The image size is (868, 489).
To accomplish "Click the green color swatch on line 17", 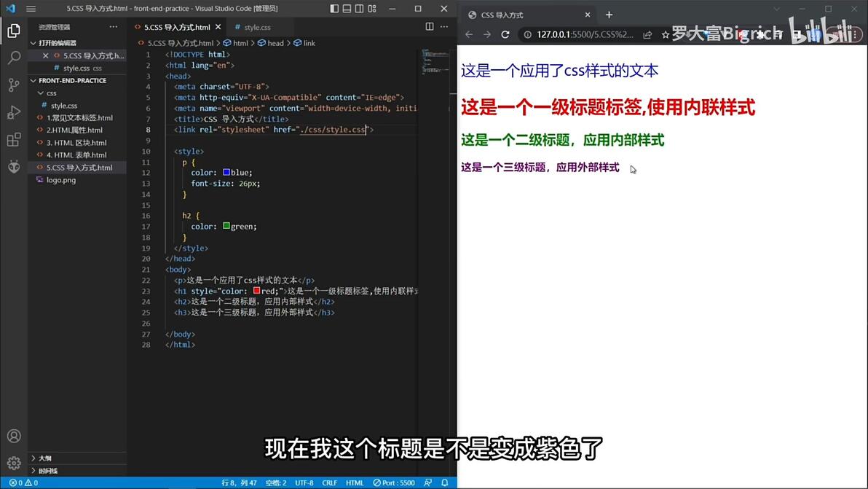I will click(x=226, y=226).
